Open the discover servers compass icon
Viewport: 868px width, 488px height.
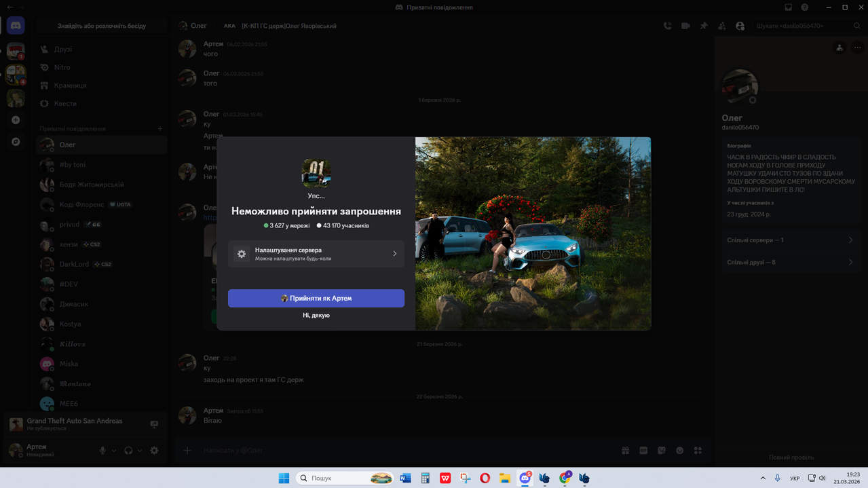click(x=16, y=142)
